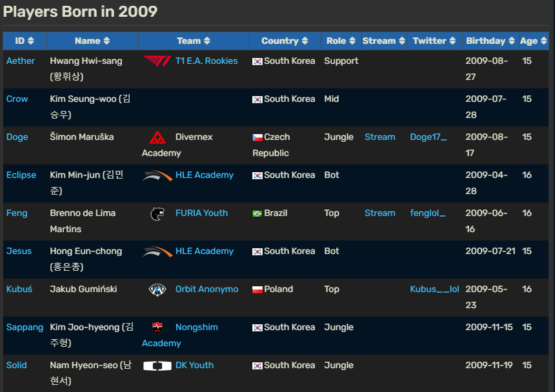Click the Brazil flag icon
Viewport: 555px width, 392px height.
(x=257, y=213)
